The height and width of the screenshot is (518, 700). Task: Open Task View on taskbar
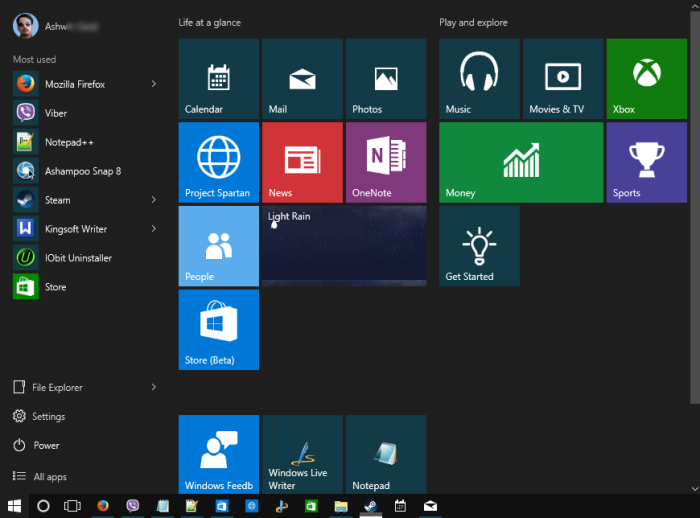[72, 506]
